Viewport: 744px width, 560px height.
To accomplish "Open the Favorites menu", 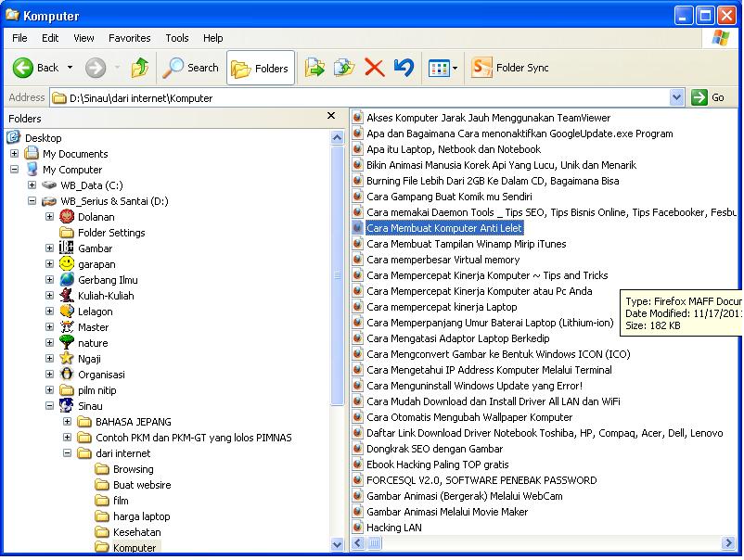I will coord(129,38).
